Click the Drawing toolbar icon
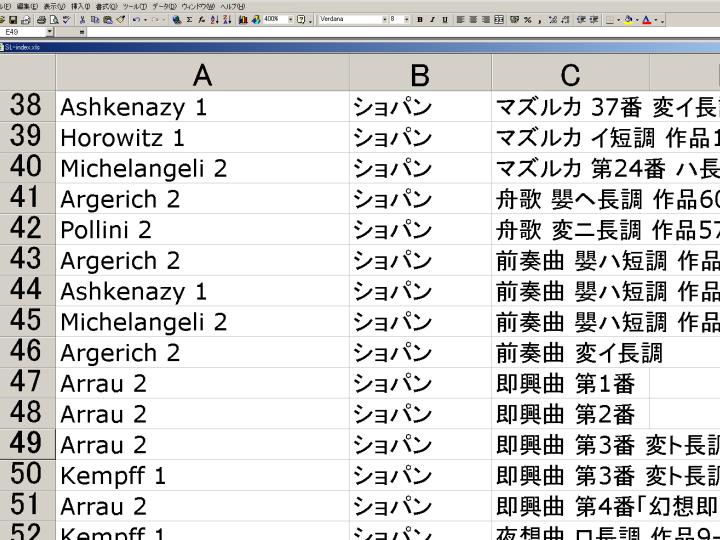Screen dimensions: 720x540 tap(256, 20)
